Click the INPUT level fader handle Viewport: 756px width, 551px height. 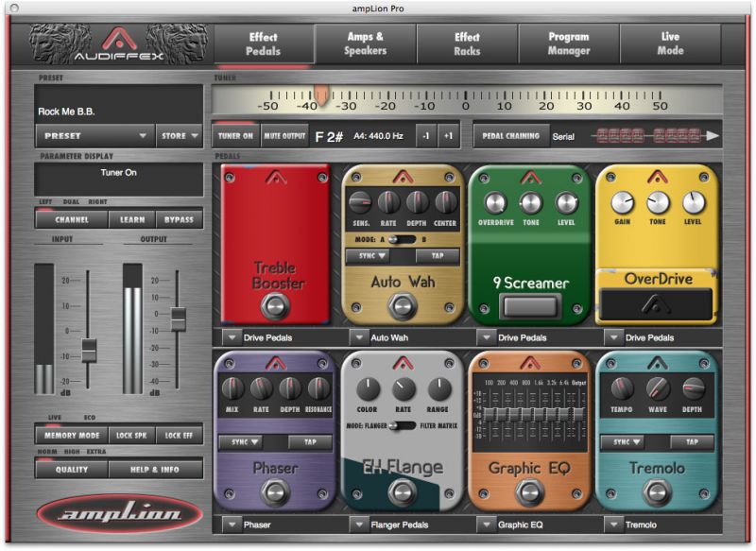click(x=89, y=351)
